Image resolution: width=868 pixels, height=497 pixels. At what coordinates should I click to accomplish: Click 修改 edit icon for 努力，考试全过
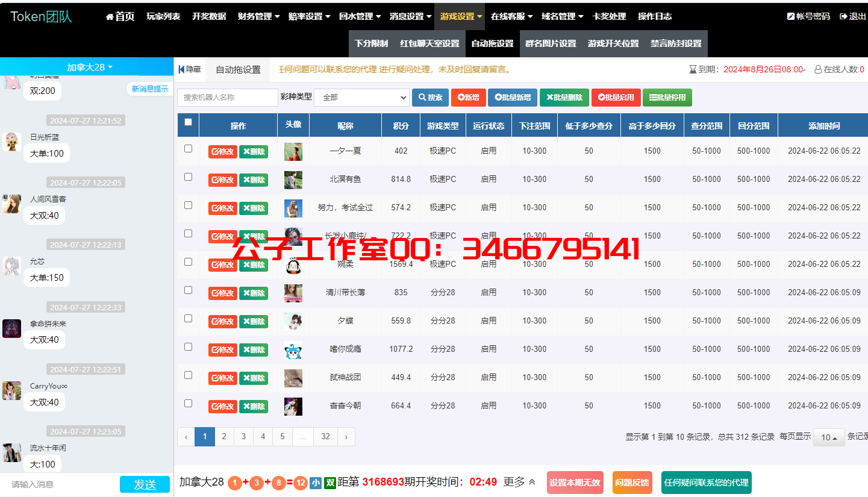pos(223,208)
